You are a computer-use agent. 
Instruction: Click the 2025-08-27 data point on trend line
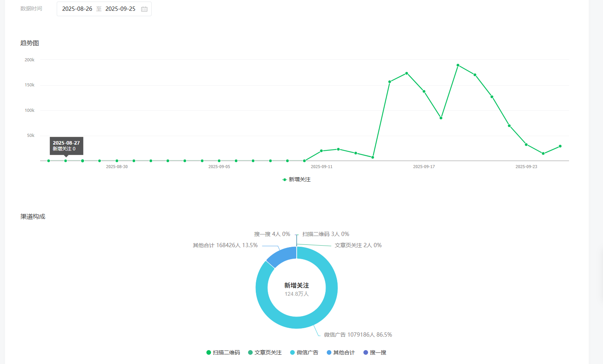pyautogui.click(x=66, y=161)
